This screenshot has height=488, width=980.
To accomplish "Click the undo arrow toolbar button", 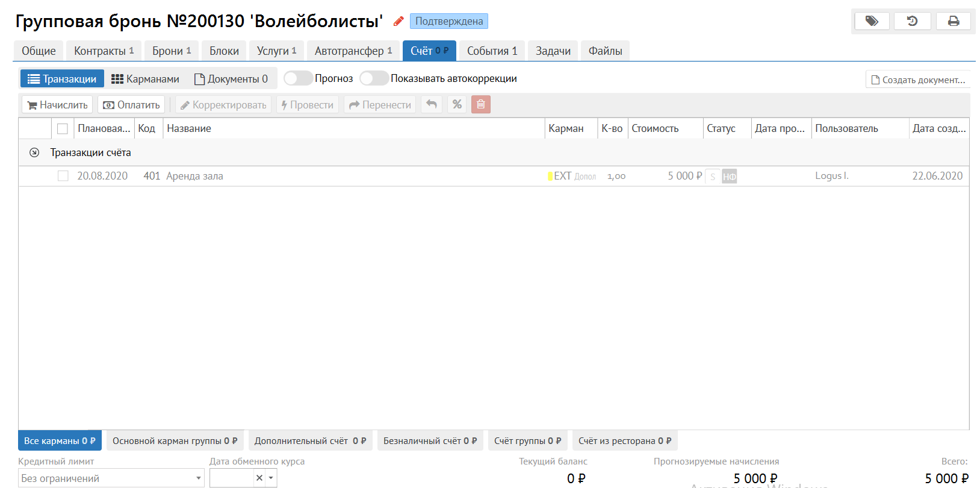I will click(432, 104).
